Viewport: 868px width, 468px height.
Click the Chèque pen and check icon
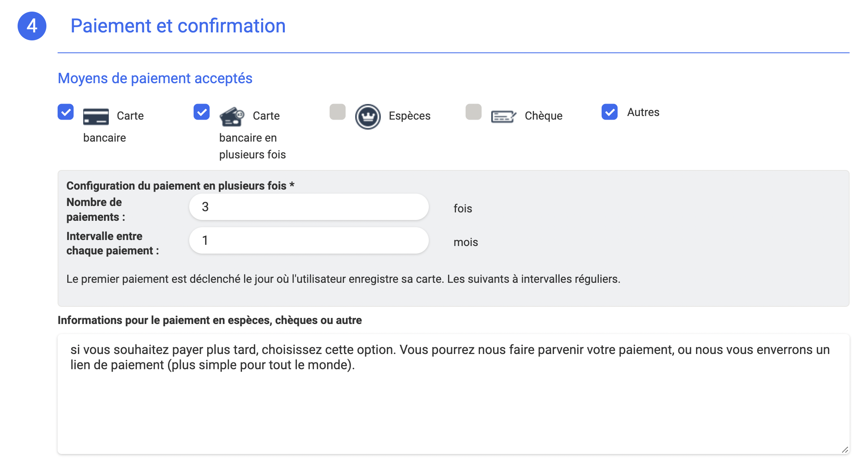point(504,116)
